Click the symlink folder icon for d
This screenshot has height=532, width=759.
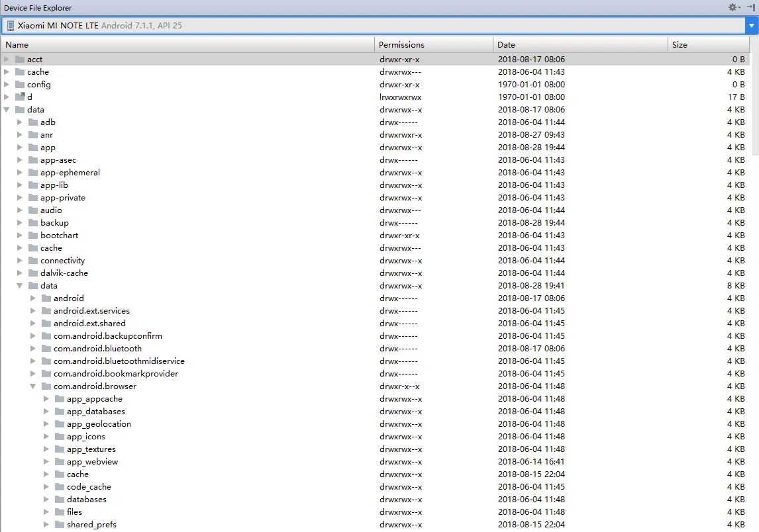click(20, 97)
